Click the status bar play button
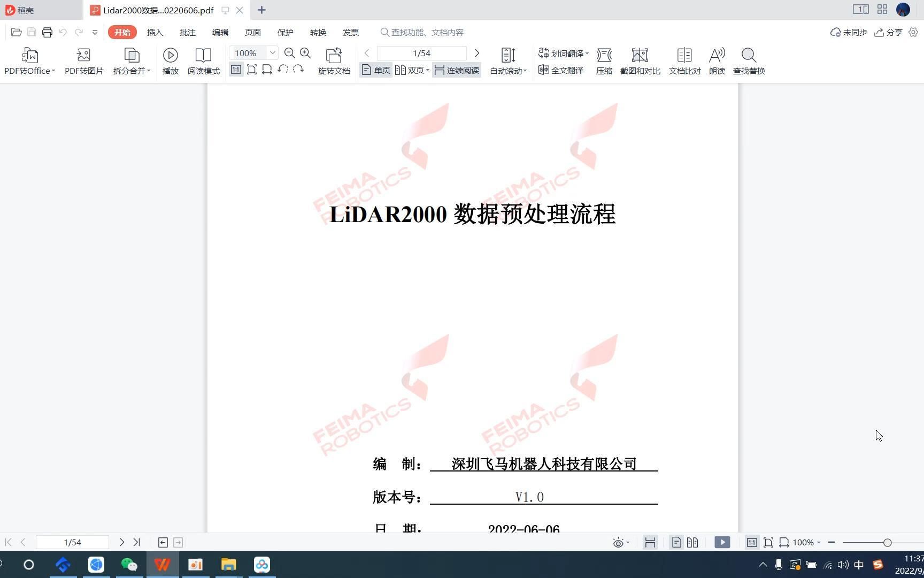 [722, 542]
